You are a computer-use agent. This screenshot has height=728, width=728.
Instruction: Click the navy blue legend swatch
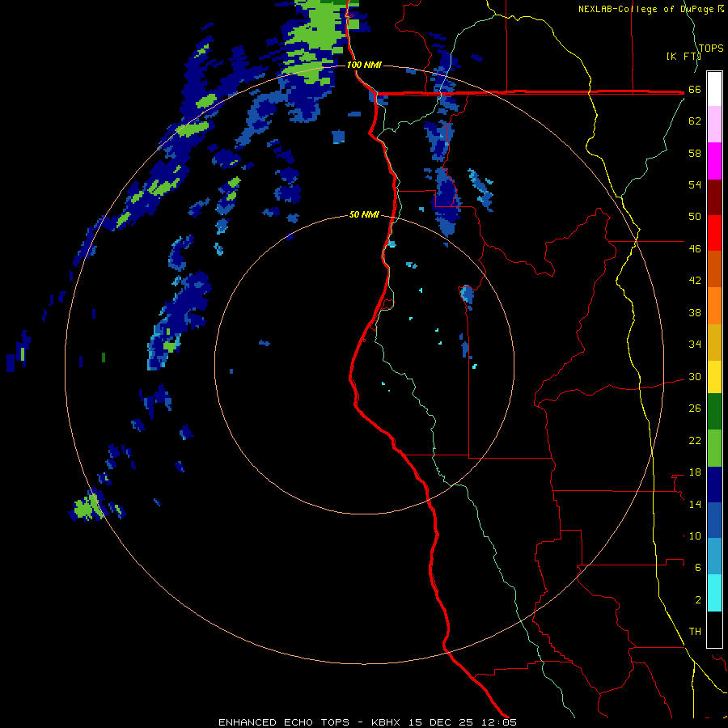[x=714, y=485]
